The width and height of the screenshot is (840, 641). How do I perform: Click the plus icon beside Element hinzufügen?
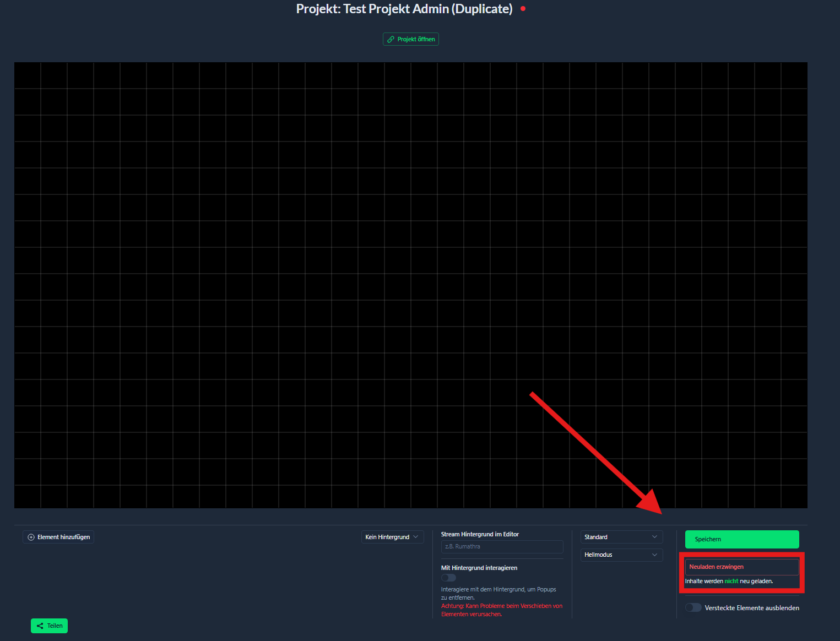tap(31, 537)
